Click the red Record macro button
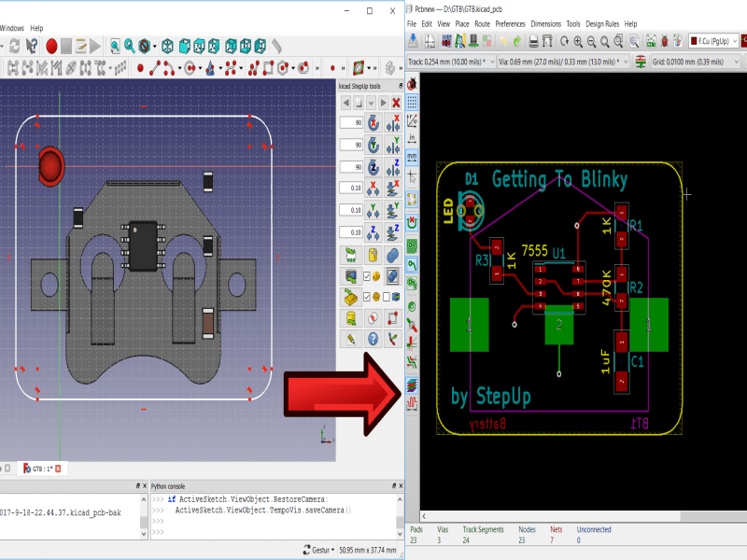 click(52, 45)
